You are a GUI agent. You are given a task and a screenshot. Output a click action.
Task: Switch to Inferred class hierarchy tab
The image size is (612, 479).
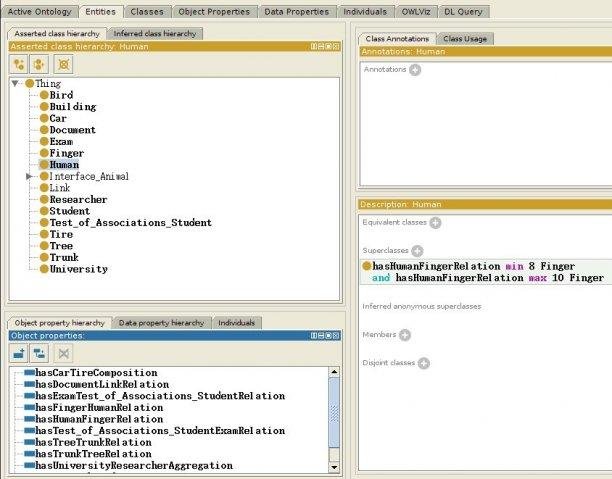click(x=155, y=34)
